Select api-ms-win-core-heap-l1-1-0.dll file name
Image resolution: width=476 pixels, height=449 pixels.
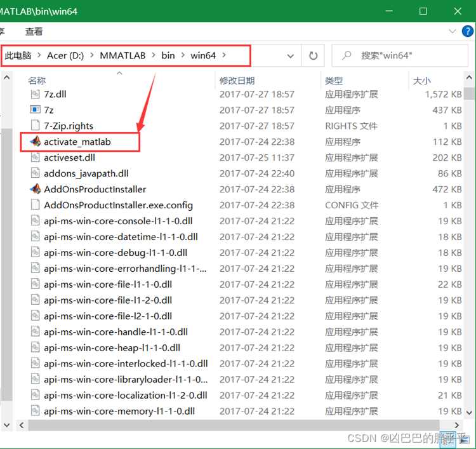coord(112,347)
